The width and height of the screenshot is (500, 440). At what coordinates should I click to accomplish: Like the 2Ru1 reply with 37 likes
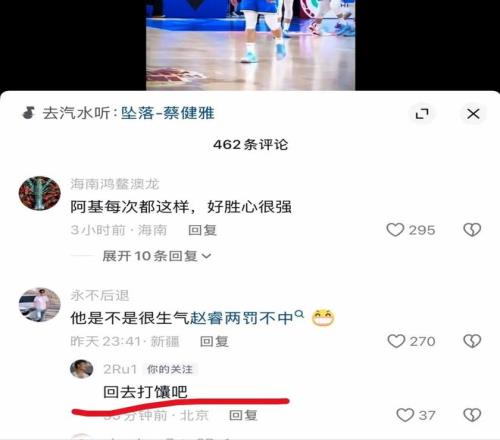[405, 415]
